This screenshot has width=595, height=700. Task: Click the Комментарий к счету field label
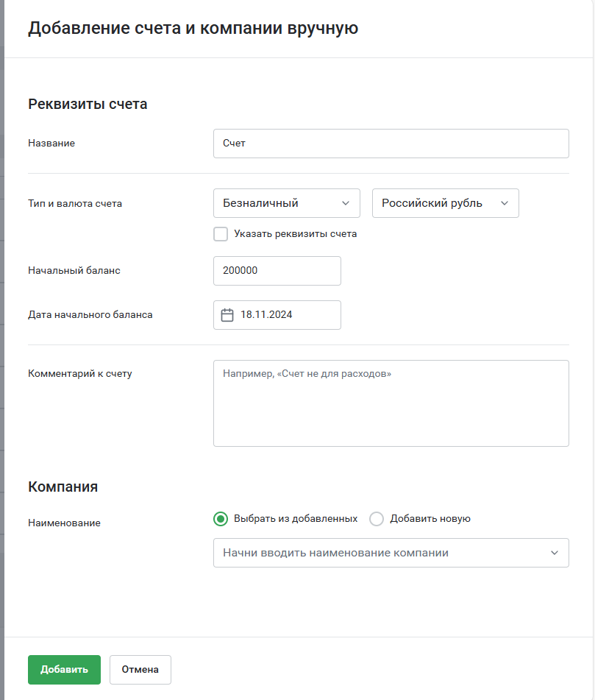pos(80,374)
